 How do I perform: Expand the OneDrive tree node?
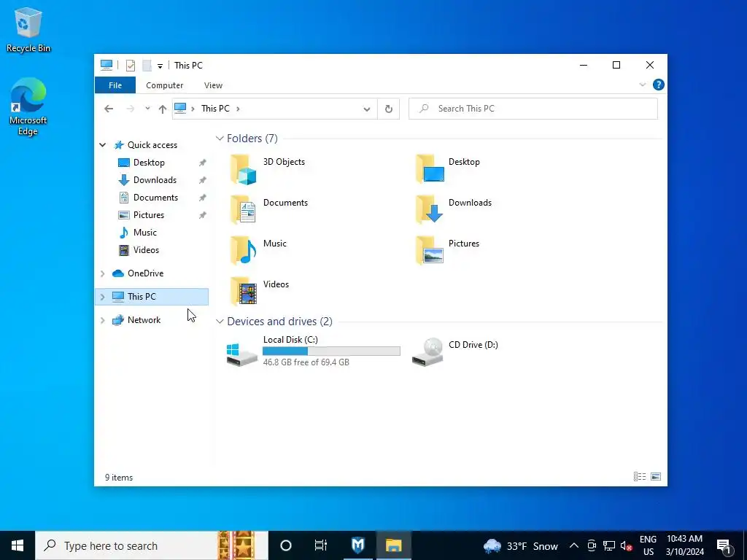pyautogui.click(x=102, y=273)
